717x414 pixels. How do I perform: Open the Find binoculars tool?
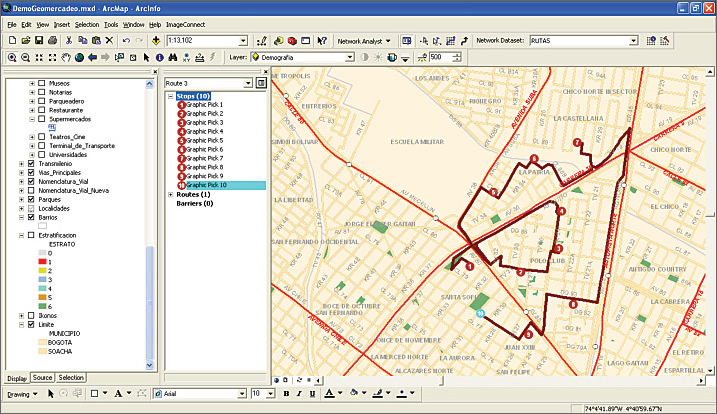[173, 57]
